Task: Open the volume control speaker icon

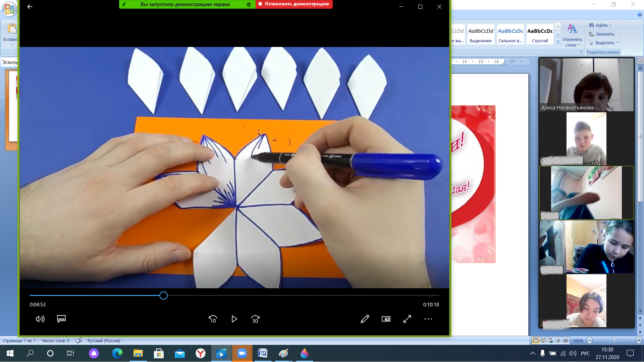Action: pos(40,319)
